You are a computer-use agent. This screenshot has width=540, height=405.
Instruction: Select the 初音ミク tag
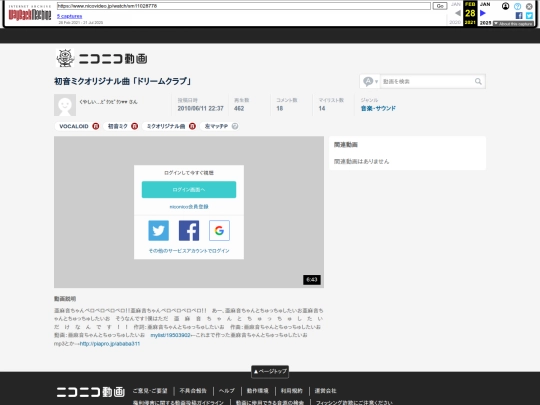118,126
